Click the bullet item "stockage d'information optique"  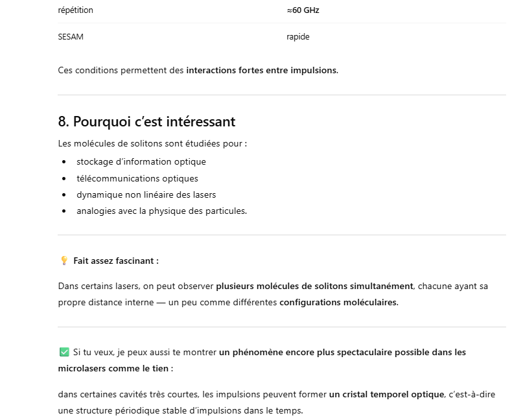pyautogui.click(x=141, y=161)
